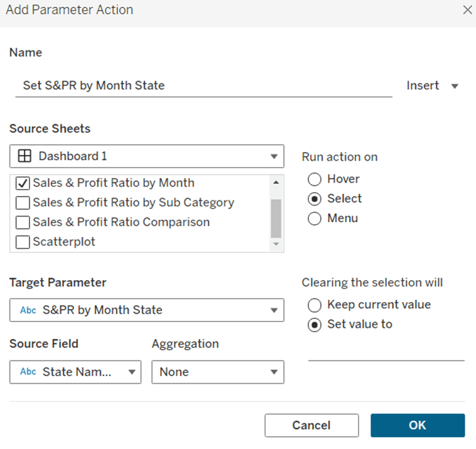Select Hover as the run action
The image size is (476, 449).
pyautogui.click(x=315, y=179)
